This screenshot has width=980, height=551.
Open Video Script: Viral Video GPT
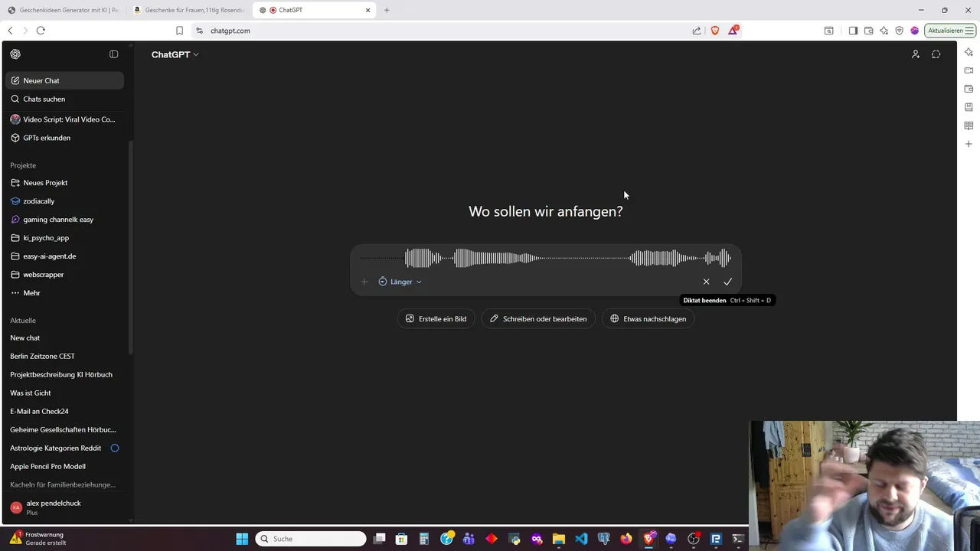click(64, 119)
